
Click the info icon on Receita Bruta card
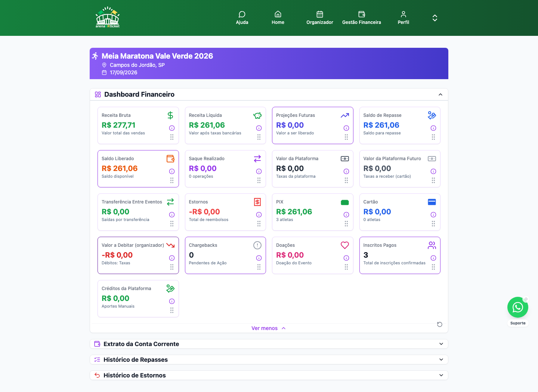click(x=172, y=128)
